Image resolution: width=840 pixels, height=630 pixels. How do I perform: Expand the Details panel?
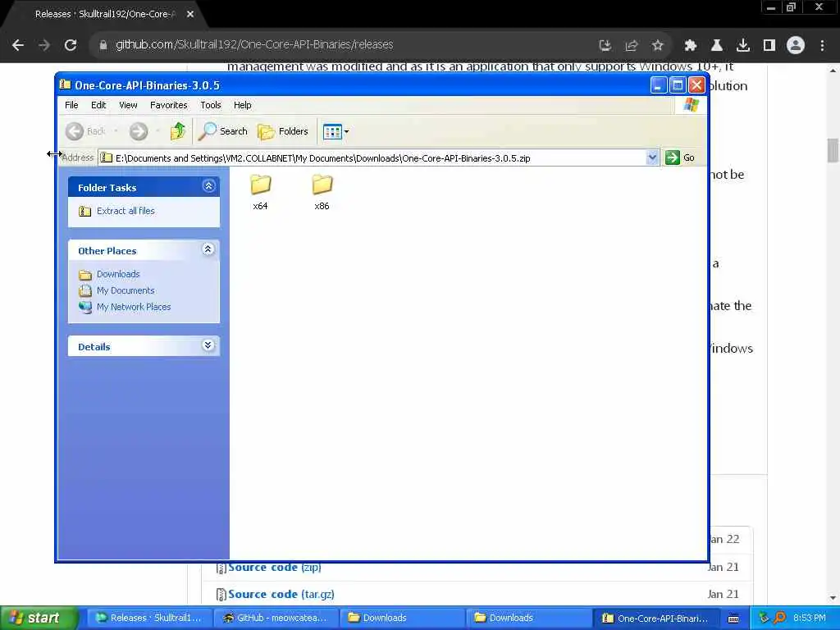point(208,345)
